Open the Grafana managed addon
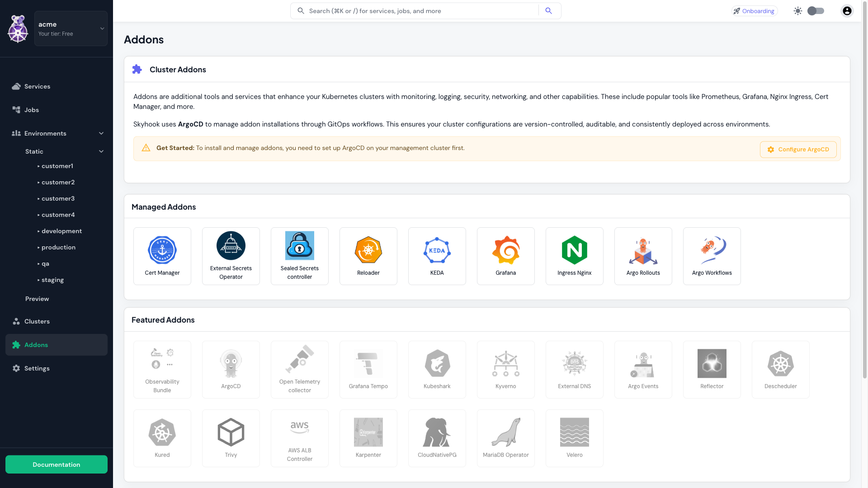 [506, 256]
